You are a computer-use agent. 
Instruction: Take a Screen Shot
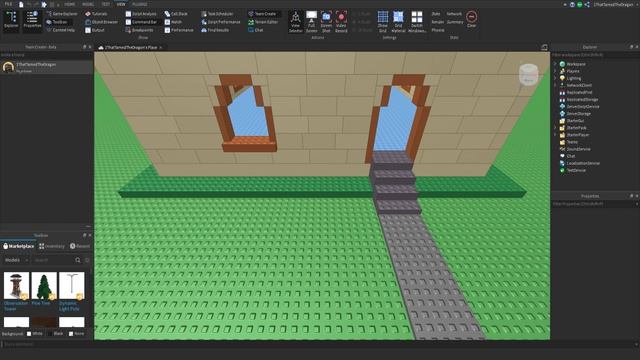pos(326,22)
